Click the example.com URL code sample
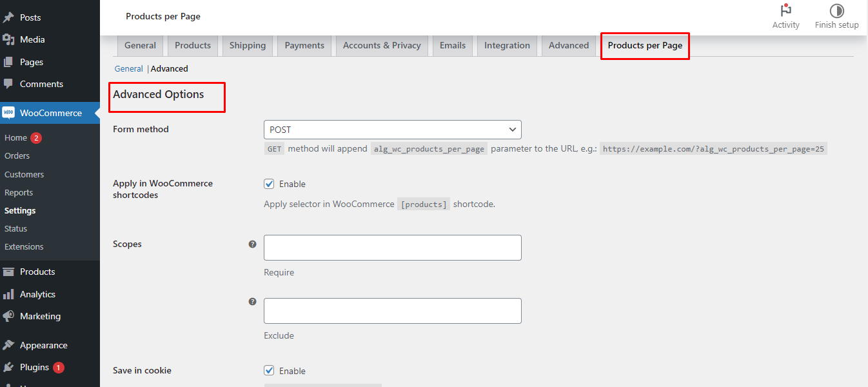Screen dimensions: 868x387 (713, 149)
